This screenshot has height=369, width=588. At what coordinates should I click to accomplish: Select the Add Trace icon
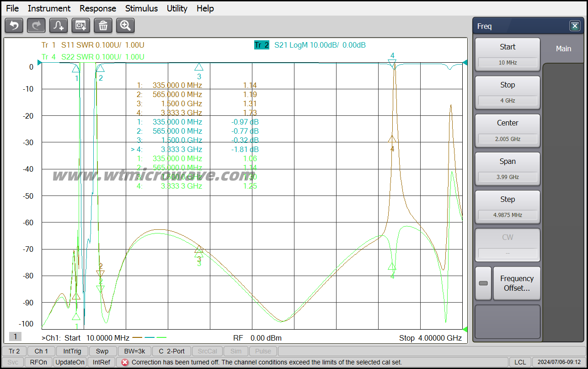click(58, 26)
